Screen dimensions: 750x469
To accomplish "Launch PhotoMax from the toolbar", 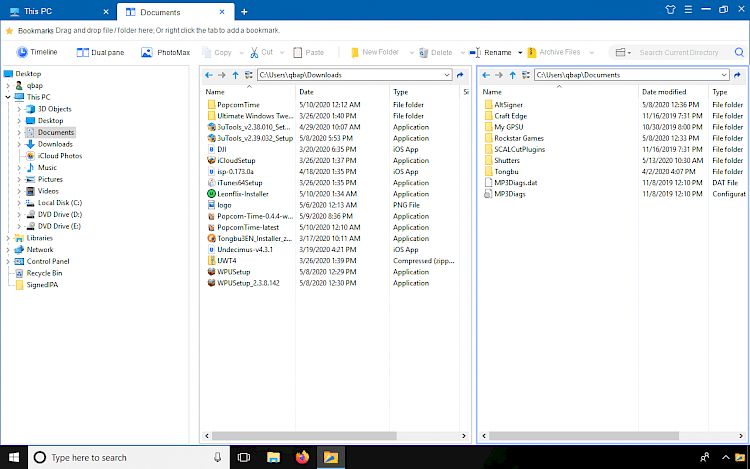I will click(x=165, y=52).
